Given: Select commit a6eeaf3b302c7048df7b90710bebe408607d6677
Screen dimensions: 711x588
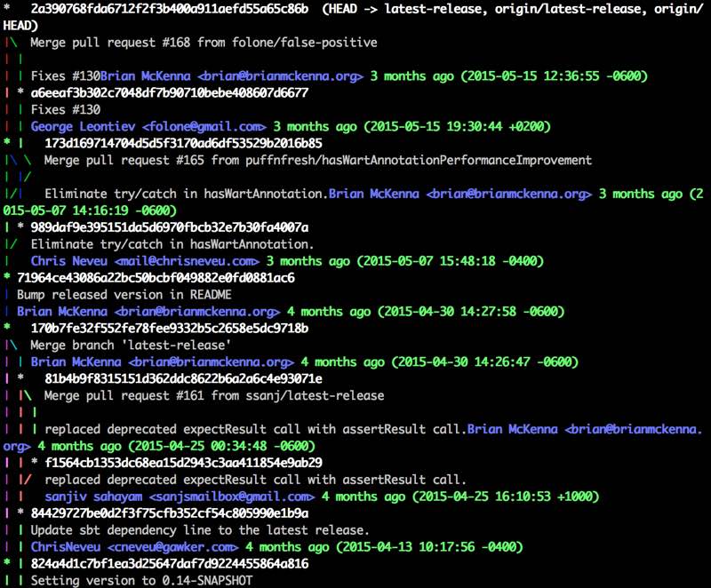Looking at the screenshot, I should click(169, 92).
